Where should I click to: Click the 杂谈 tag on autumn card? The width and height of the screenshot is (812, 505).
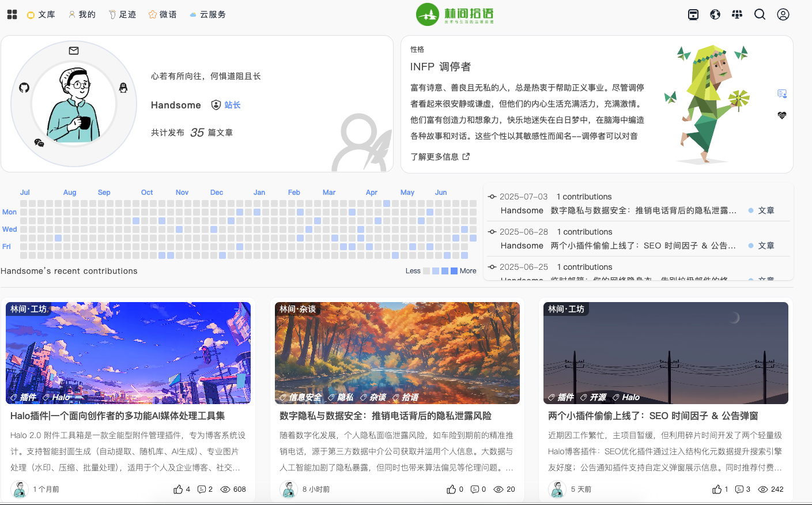[x=373, y=397]
